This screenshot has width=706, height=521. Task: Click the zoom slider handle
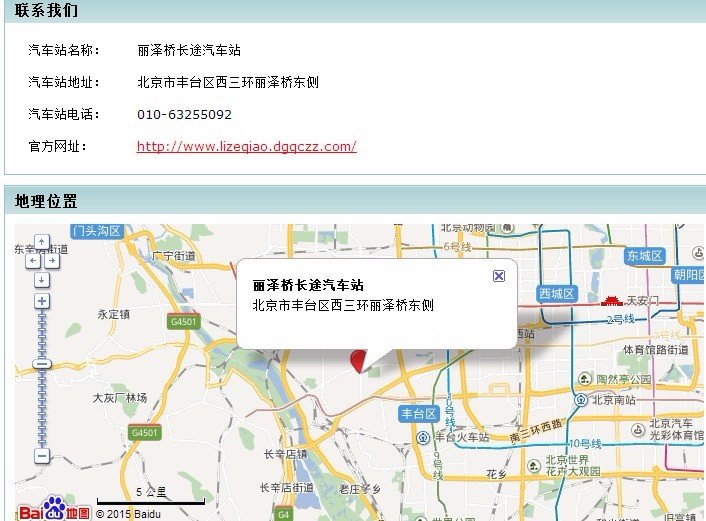41,364
